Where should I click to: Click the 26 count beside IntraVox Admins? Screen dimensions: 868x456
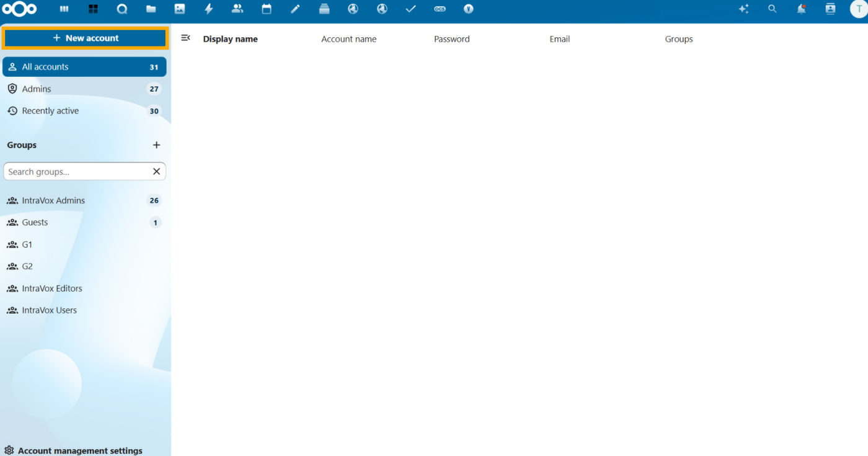coord(154,200)
